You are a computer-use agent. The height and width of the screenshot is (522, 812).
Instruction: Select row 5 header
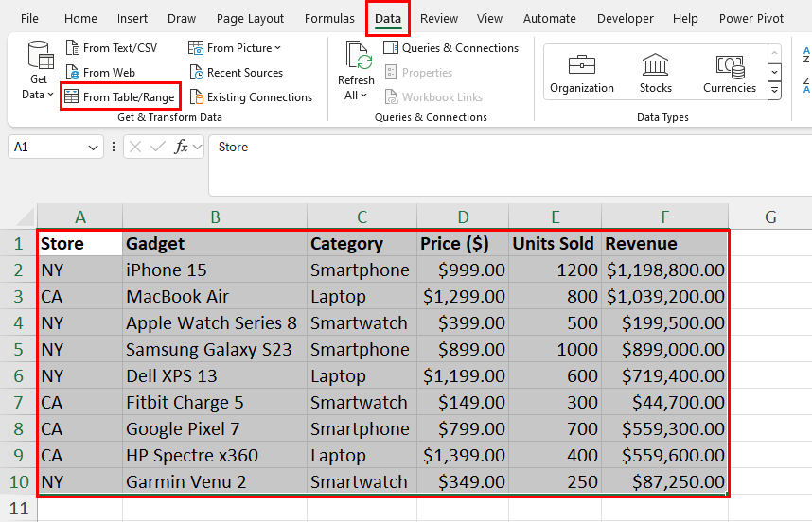pyautogui.click(x=19, y=349)
